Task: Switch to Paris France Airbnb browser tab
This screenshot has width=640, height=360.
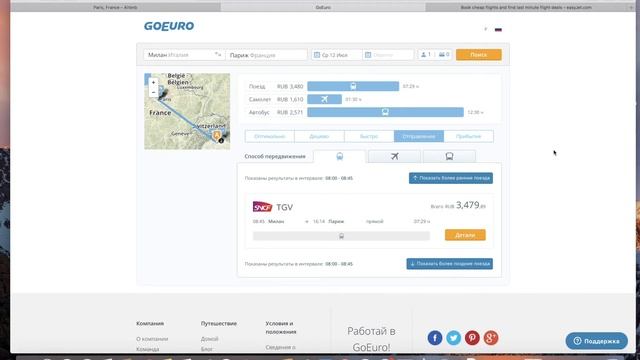Action: [x=116, y=7]
